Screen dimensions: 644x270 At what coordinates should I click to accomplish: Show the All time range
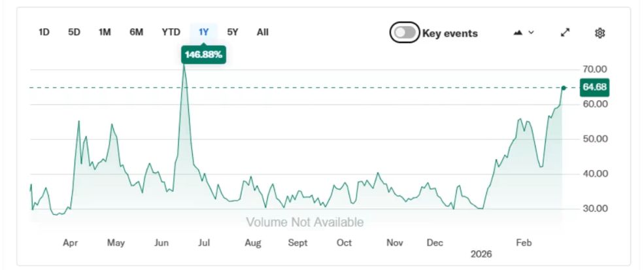262,32
